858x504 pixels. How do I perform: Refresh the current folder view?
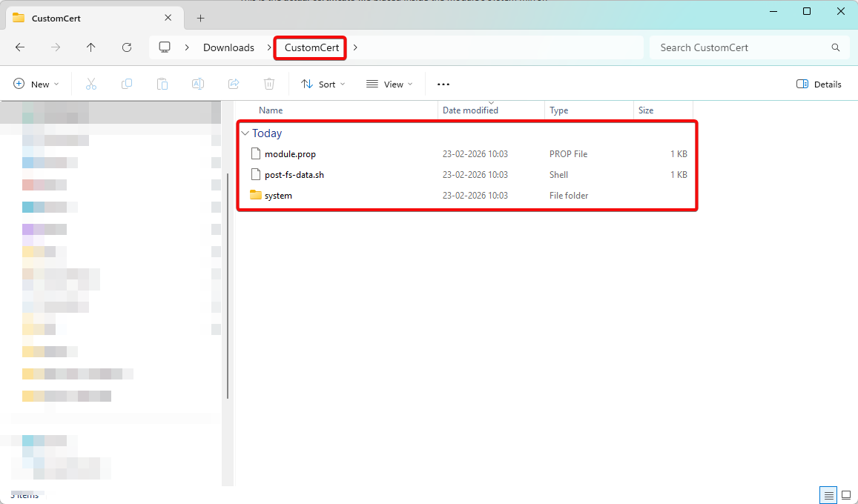[127, 47]
